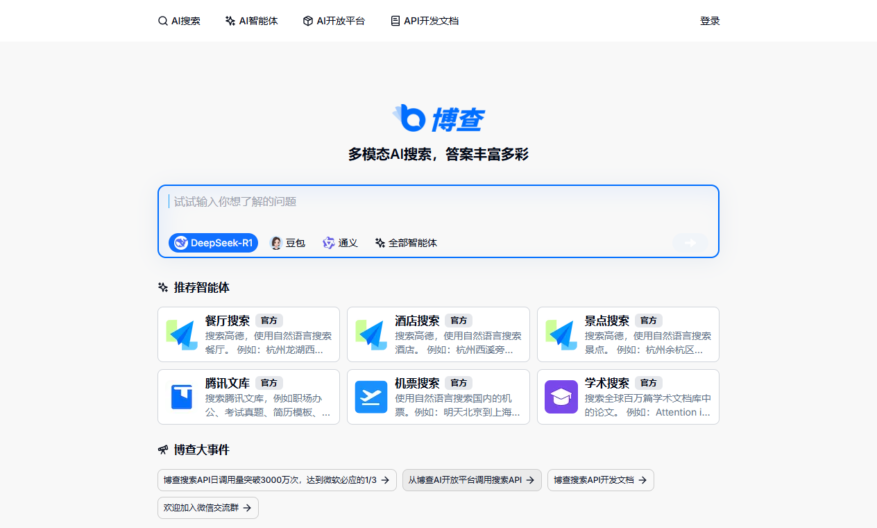Viewport: 877px width, 528px height.
Task: Click the 酒店搜索 paper plane icon
Action: coord(371,334)
